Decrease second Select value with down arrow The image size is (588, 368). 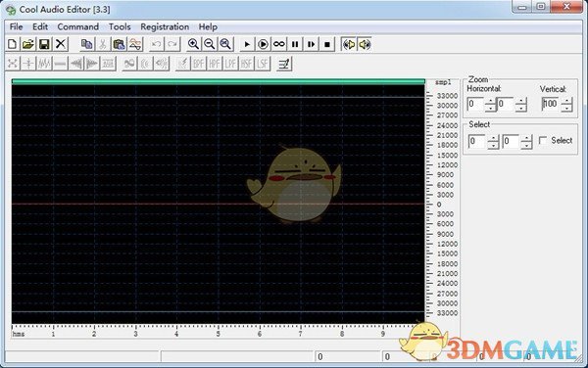[x=526, y=145]
